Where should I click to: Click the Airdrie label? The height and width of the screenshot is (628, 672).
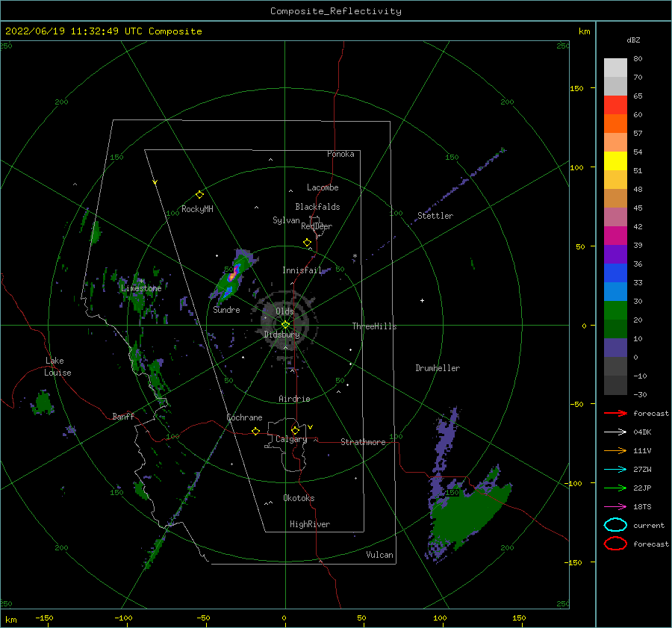pos(294,399)
